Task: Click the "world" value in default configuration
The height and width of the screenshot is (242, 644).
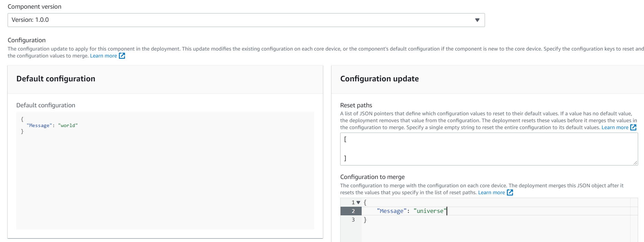Action: coord(68,125)
